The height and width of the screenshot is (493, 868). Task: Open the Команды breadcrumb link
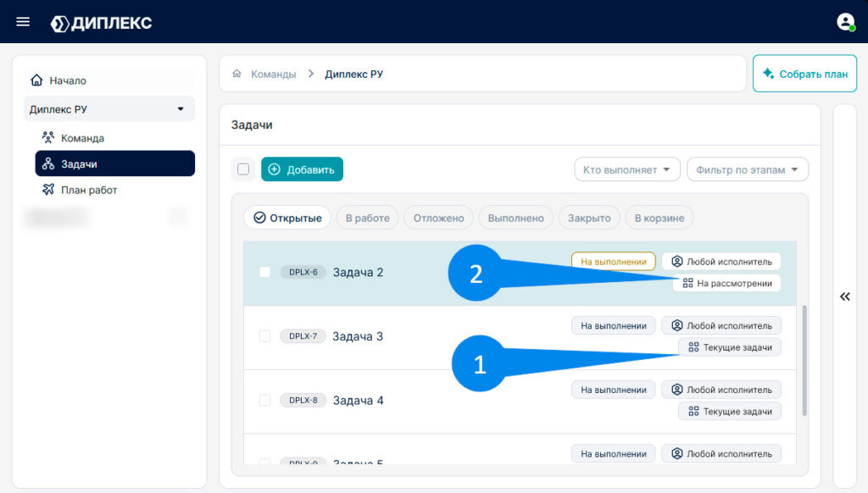[x=274, y=74]
